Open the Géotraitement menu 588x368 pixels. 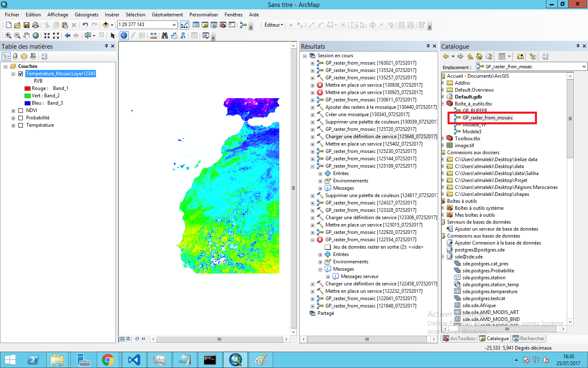point(167,15)
